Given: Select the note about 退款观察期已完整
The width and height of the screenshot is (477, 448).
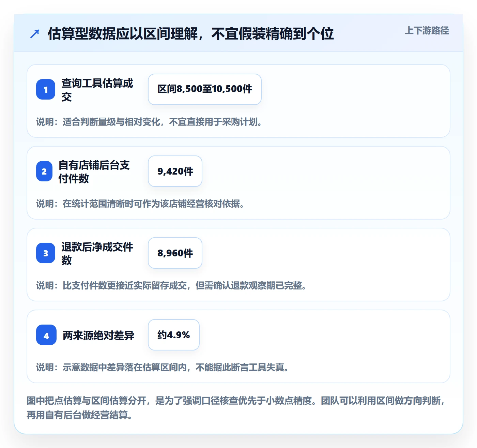Looking at the screenshot, I should 171,286.
